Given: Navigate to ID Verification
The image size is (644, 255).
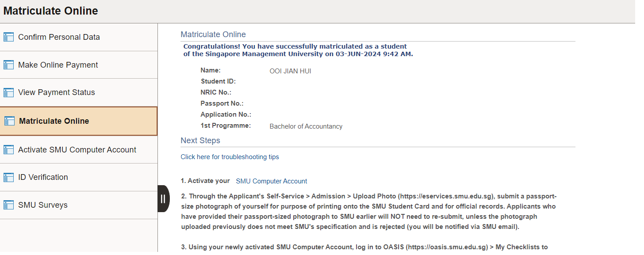Looking at the screenshot, I should 79,177.
